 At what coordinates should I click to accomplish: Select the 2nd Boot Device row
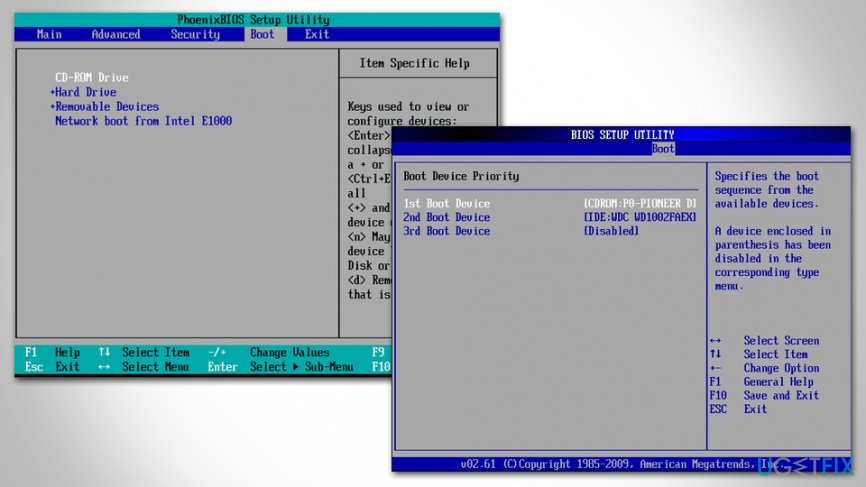(550, 218)
